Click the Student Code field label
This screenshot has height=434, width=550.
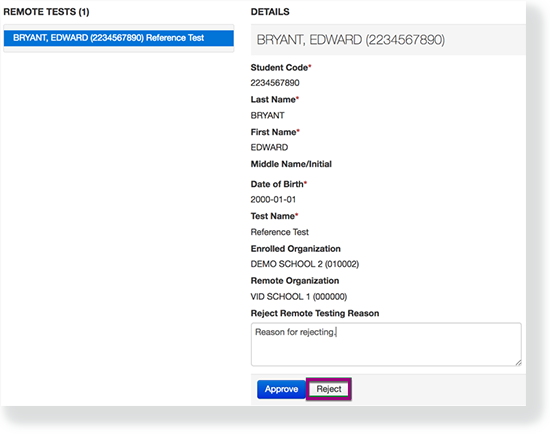click(281, 67)
